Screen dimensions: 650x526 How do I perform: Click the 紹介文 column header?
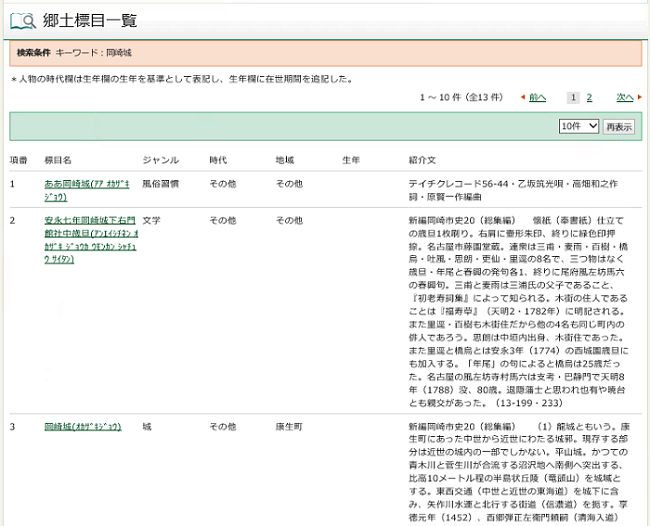pyautogui.click(x=423, y=159)
